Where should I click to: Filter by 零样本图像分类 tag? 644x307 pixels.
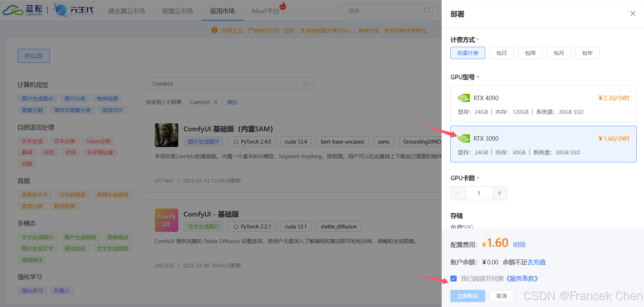(72, 110)
